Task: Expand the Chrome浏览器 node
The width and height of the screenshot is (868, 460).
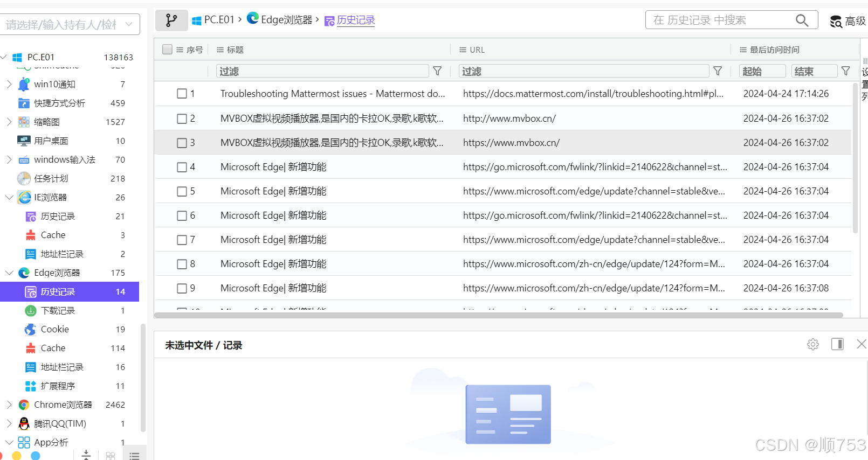Action: 9,405
